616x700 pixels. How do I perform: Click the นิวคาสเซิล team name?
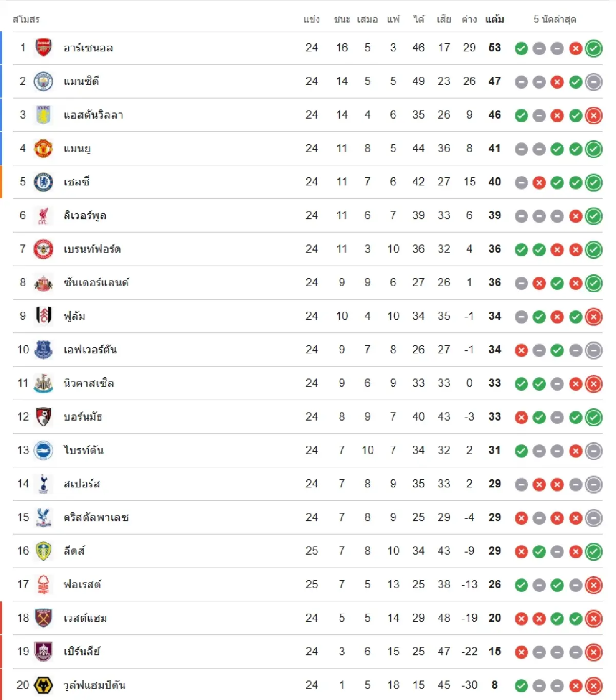88,383
